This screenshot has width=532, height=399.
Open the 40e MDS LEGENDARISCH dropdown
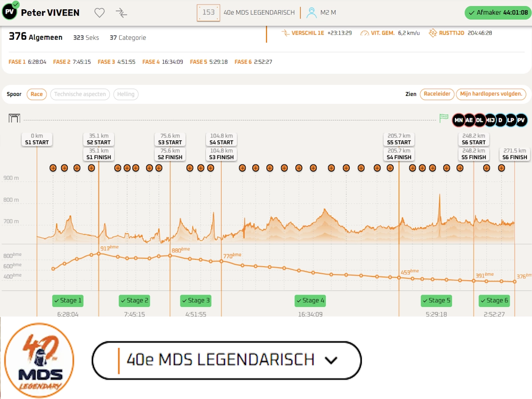pyautogui.click(x=227, y=360)
